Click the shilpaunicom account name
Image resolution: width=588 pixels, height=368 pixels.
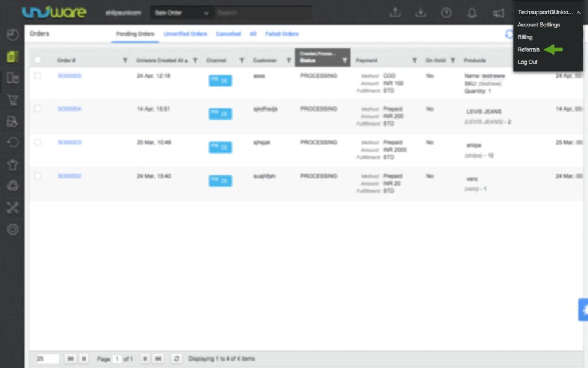(x=123, y=13)
